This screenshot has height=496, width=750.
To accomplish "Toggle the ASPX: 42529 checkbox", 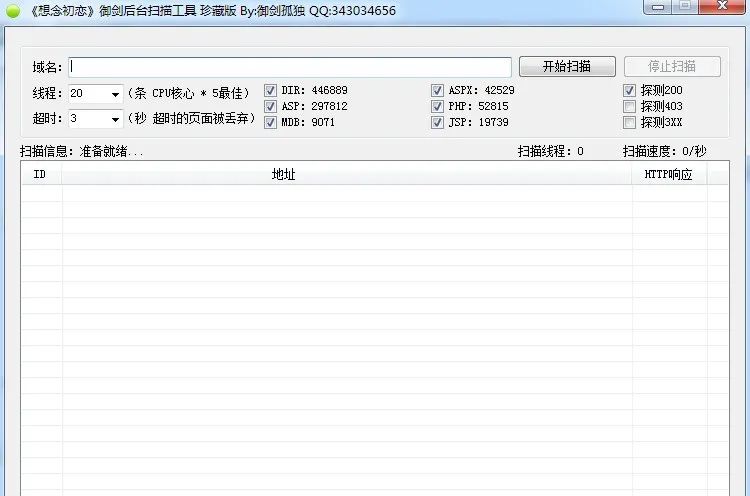I will coord(437,90).
